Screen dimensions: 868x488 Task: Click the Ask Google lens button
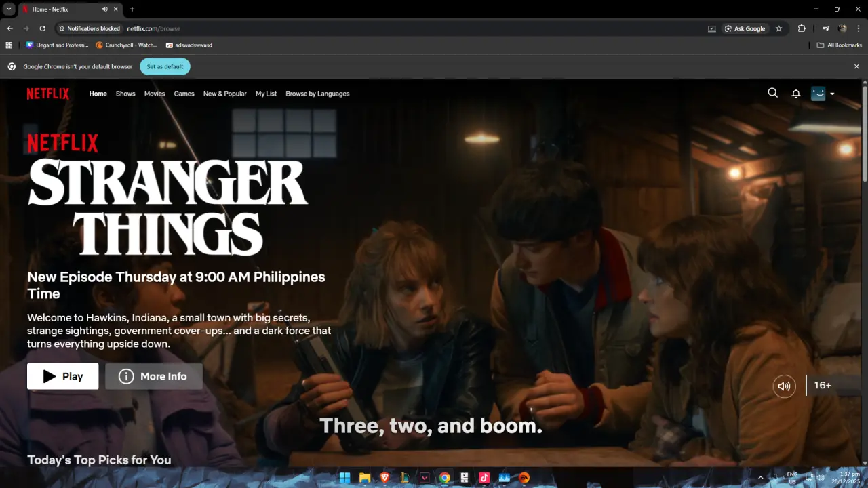coord(745,28)
